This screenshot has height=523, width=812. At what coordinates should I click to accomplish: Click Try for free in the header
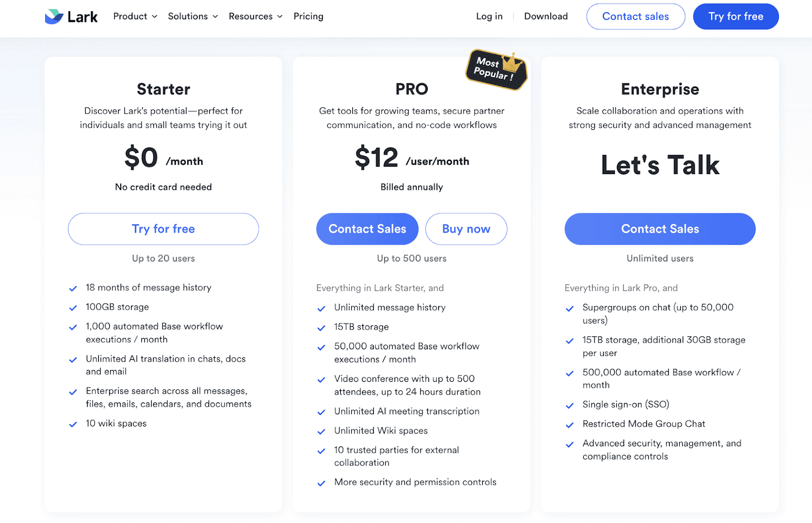tap(735, 16)
